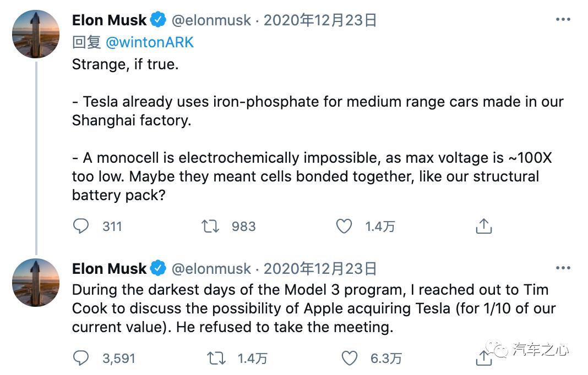Click Elon Musk's avatar on first tweet

pos(35,33)
